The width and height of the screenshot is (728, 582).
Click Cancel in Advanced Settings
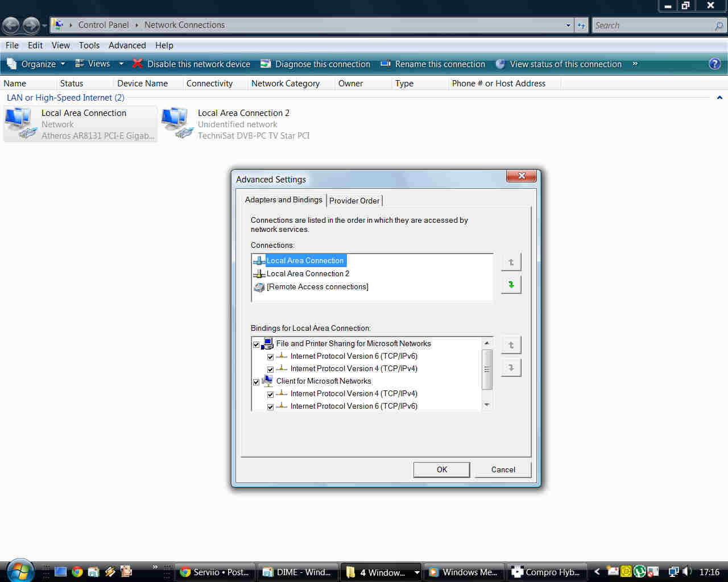(x=503, y=469)
